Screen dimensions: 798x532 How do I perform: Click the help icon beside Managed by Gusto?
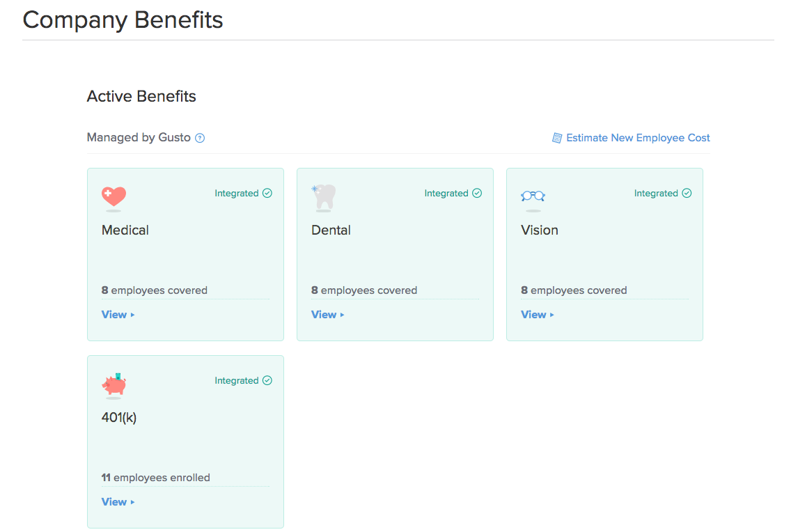pos(200,138)
